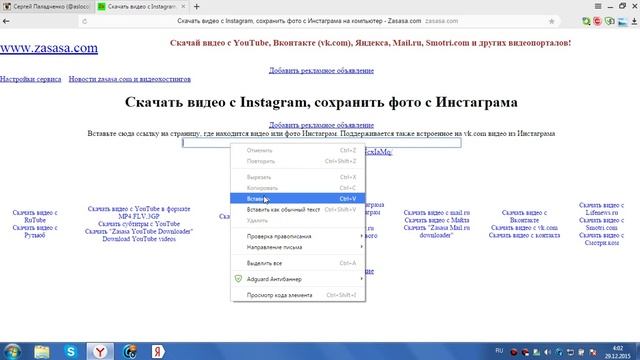Open the Скачать видео с Вконтакте link

point(524,216)
